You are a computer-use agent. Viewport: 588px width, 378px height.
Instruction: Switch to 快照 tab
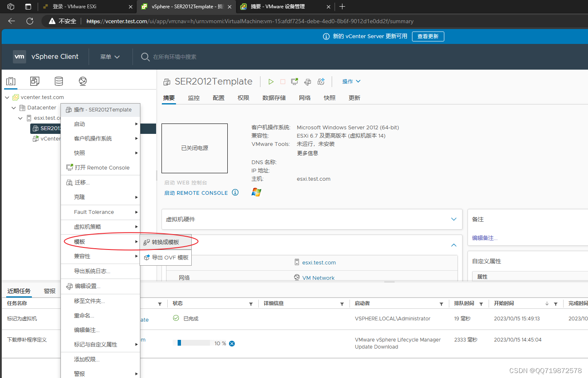(330, 98)
